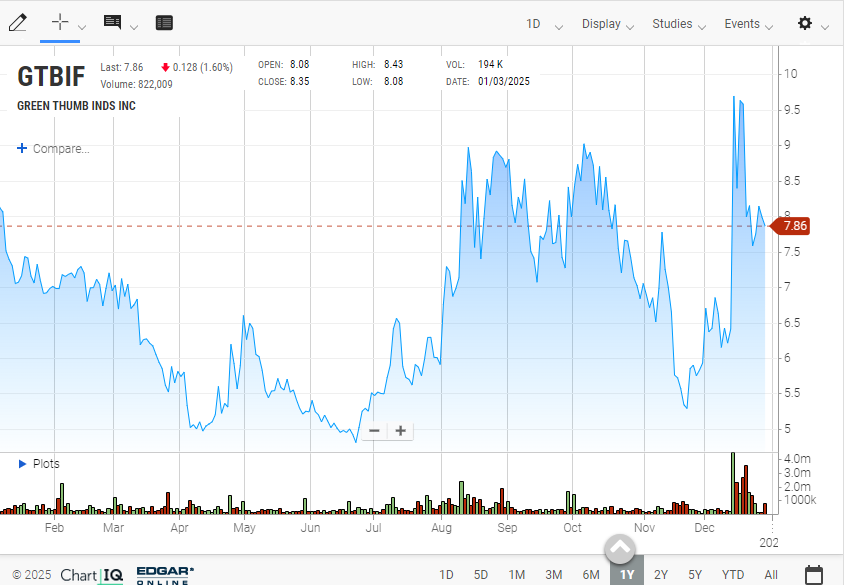Open the calendar date range picker
The width and height of the screenshot is (844, 585).
(x=814, y=575)
